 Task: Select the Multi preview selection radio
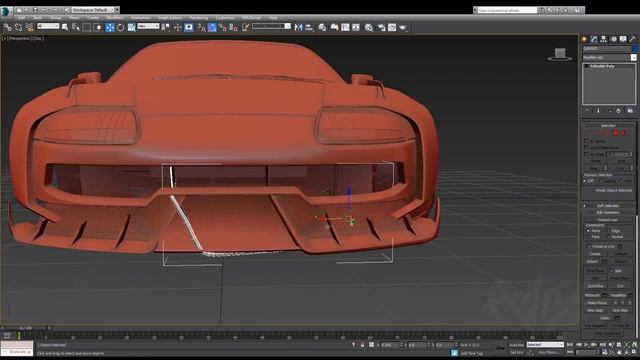622,181
